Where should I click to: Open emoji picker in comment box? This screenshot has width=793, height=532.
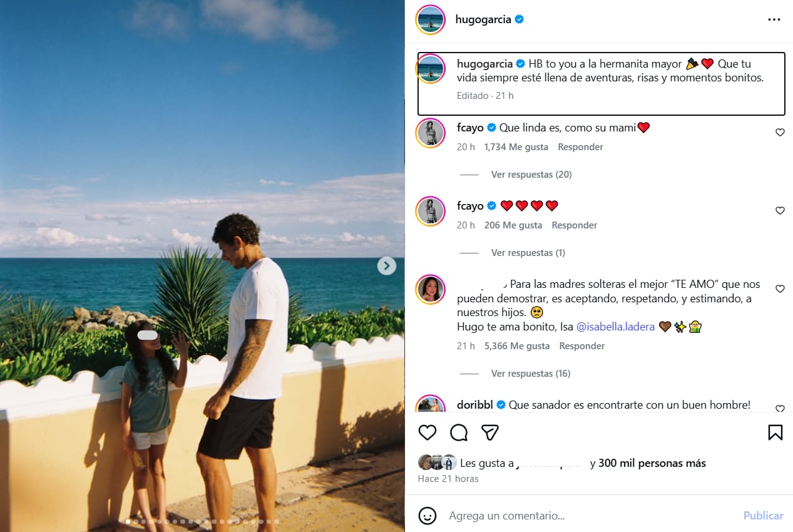pyautogui.click(x=427, y=516)
